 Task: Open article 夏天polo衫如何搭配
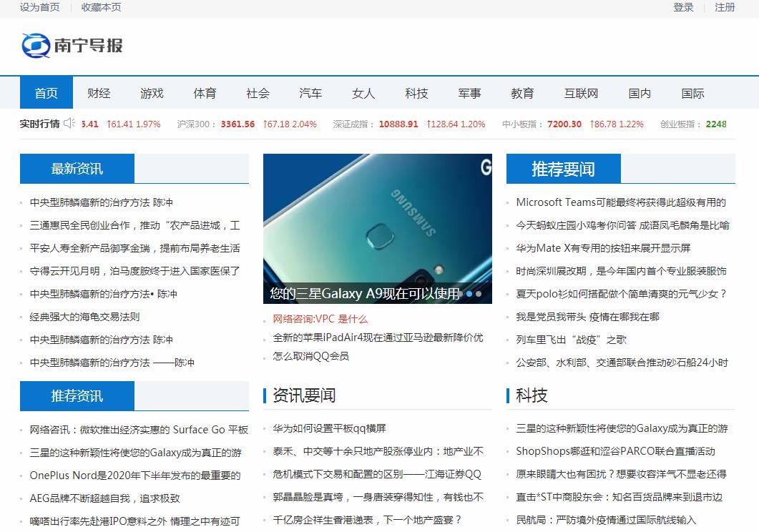[x=621, y=294]
